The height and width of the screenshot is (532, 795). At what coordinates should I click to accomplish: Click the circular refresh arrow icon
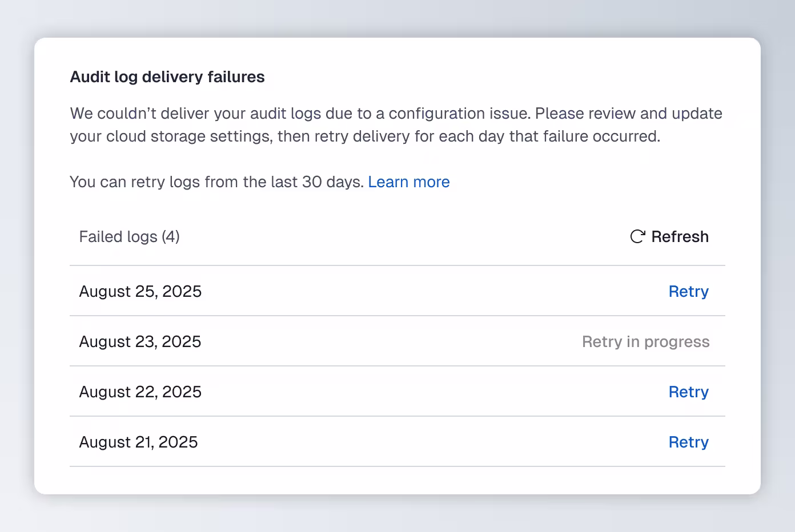tap(637, 236)
